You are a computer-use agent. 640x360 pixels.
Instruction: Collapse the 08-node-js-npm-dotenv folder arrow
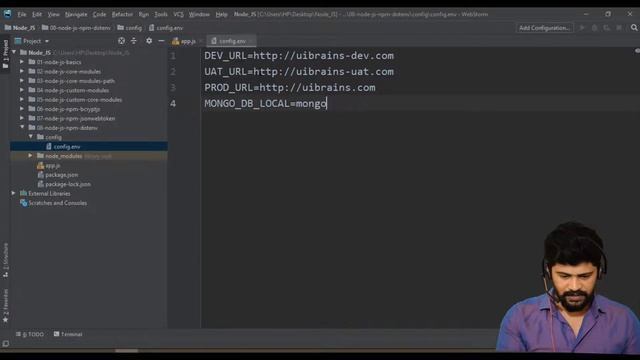(22, 127)
